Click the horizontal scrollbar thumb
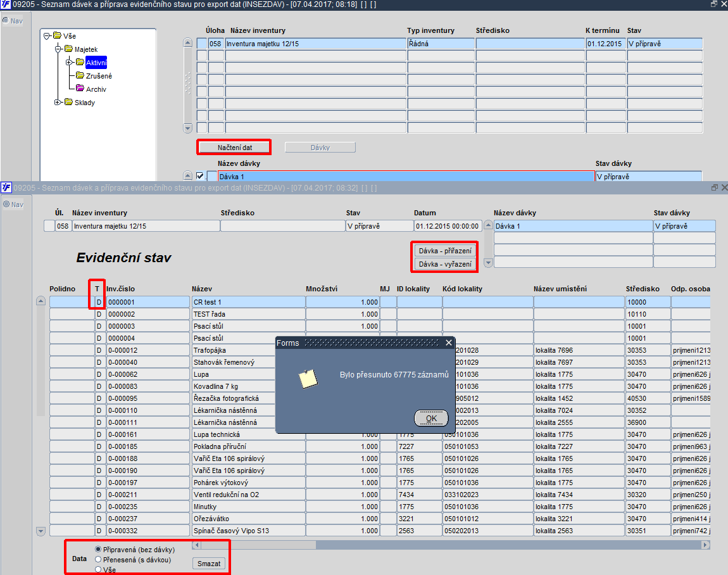The height and width of the screenshot is (575, 728). (259, 545)
